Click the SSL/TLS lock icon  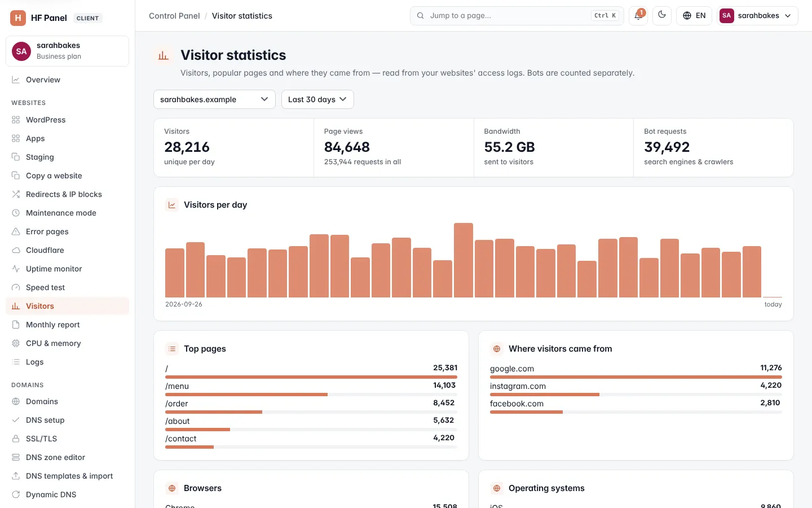coord(16,439)
